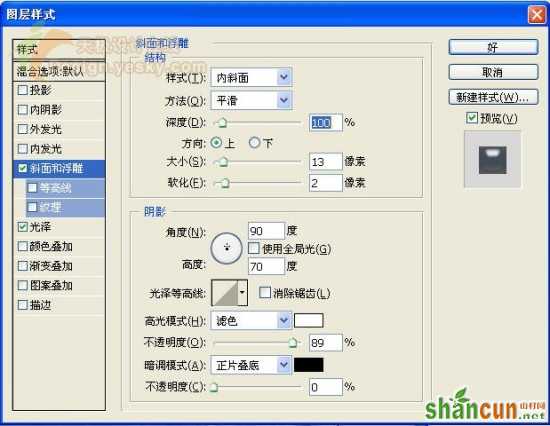
Task: Enable the 消除锯齿 anti-alias checkbox
Action: coord(265,293)
